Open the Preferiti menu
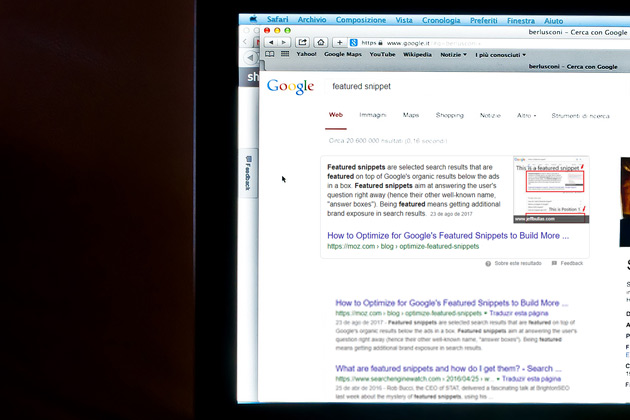630x420 pixels. tap(484, 20)
